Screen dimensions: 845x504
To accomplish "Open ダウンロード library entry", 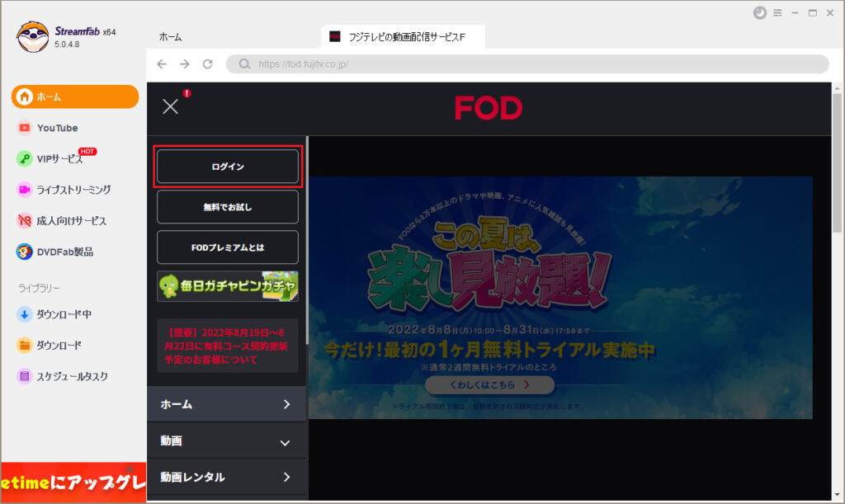I will 59,345.
